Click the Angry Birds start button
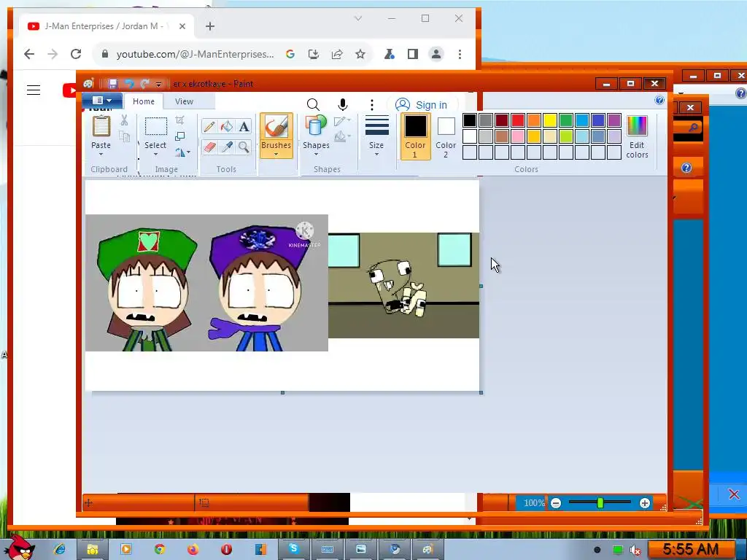 click(20, 548)
